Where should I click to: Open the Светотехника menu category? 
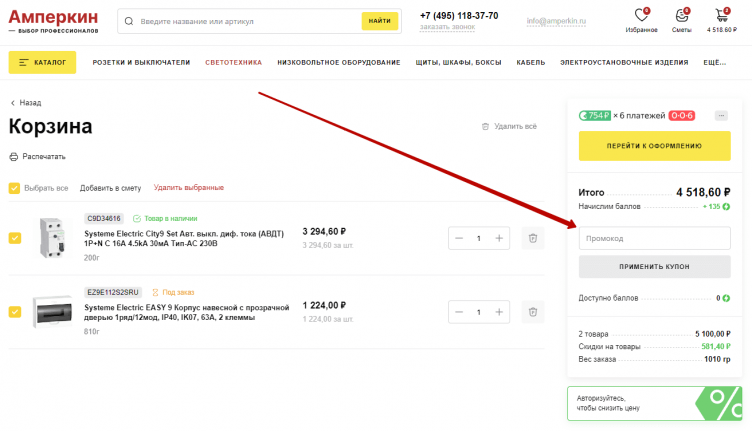coord(233,62)
